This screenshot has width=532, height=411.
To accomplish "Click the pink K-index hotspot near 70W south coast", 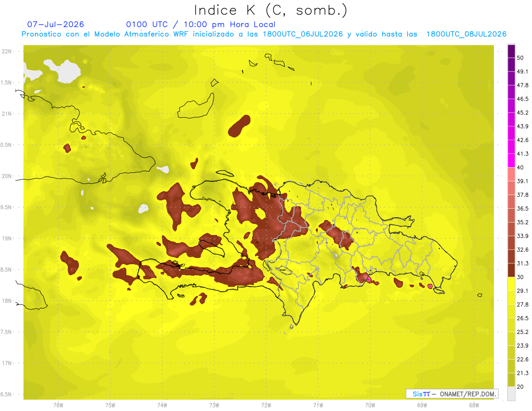I will [x=368, y=279].
